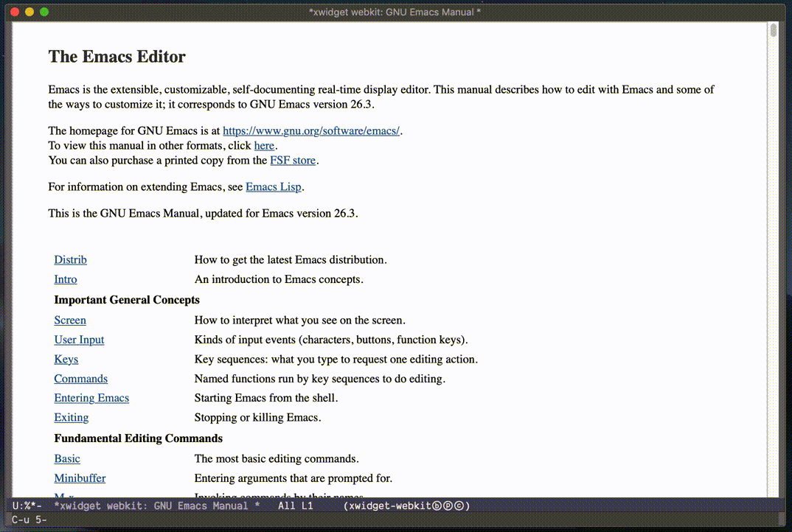The height and width of the screenshot is (532, 792).
Task: Click the 'All L1' position indicator
Action: pyautogui.click(x=296, y=505)
